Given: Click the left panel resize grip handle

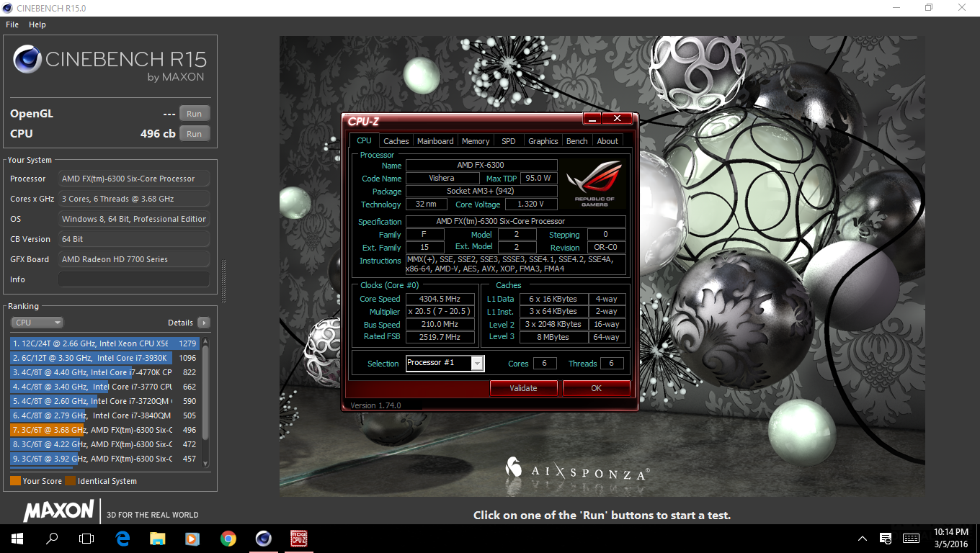Looking at the screenshot, I should point(223,281).
